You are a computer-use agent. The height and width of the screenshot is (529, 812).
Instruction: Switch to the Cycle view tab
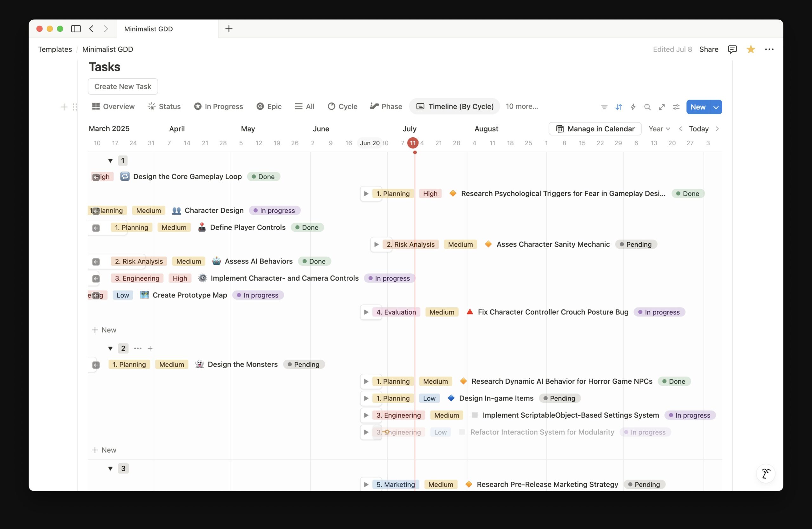[x=343, y=107]
